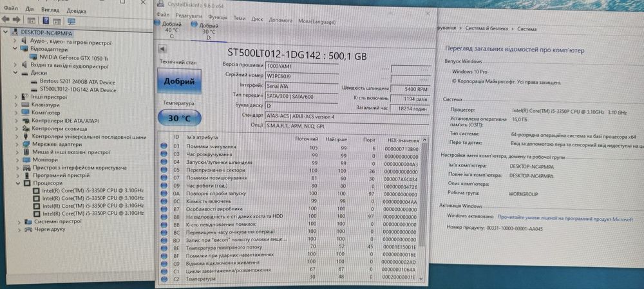Open the Довідка menu in Device Manager
This screenshot has width=644, height=289.
pos(77,10)
